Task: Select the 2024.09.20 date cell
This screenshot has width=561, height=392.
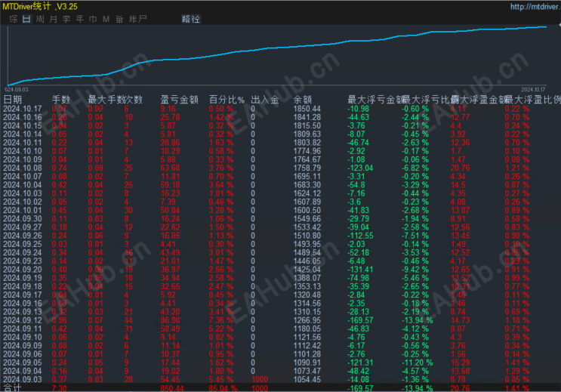Action: (x=23, y=270)
